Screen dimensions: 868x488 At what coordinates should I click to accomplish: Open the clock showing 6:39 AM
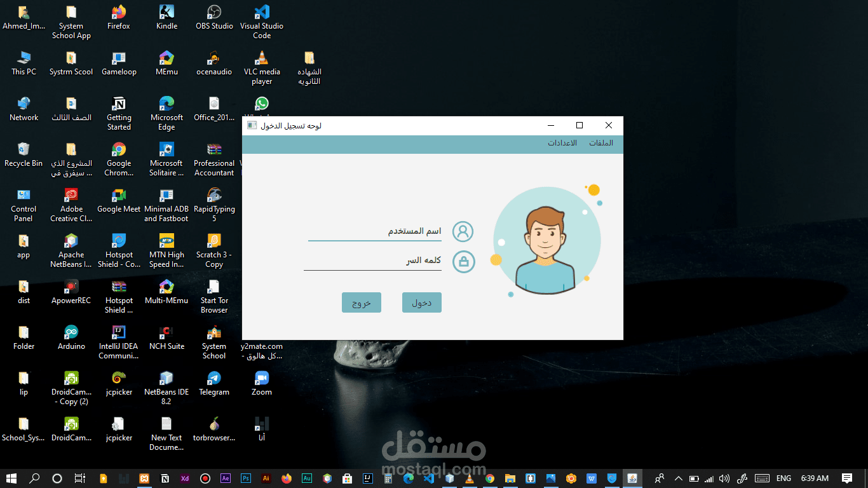[x=815, y=478]
